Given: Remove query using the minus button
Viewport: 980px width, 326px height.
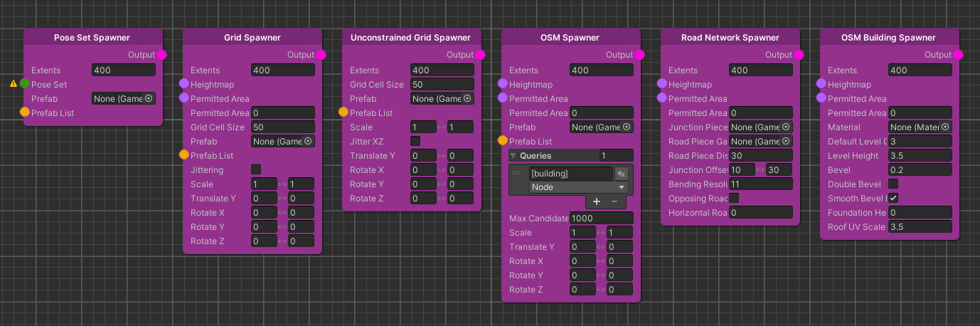Looking at the screenshot, I should pyautogui.click(x=614, y=201).
